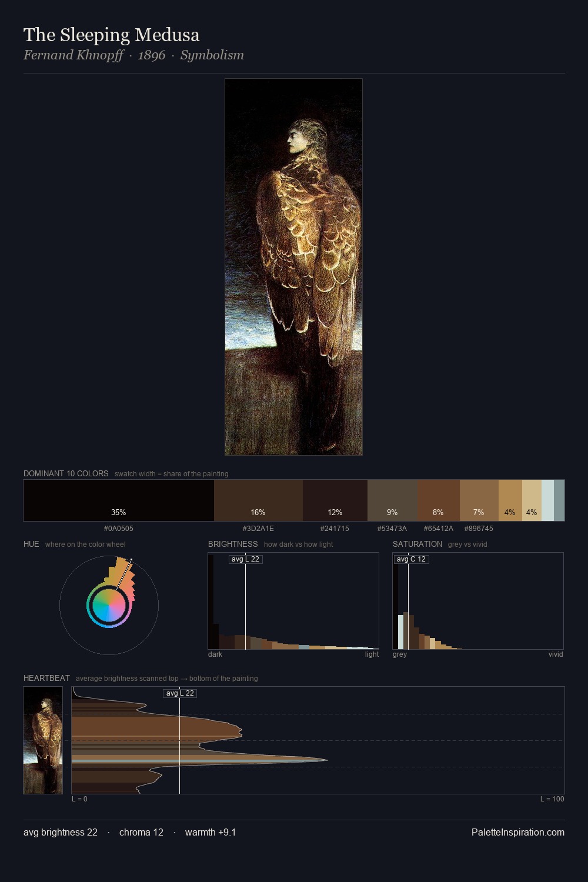This screenshot has width=588, height=882.
Task: Select the artist name 'Fernand Khnopff'
Action: point(73,55)
